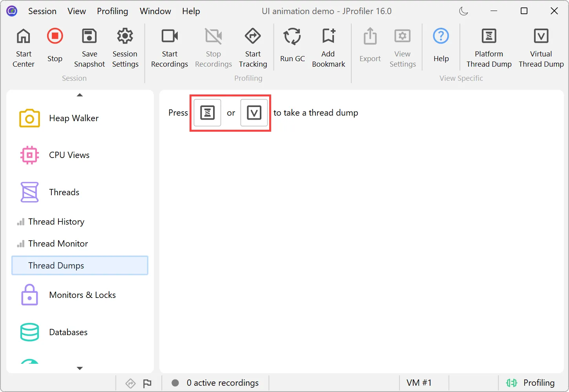Take a Virtual Thread Dump
Screen dimensions: 569x392
[x=541, y=47]
